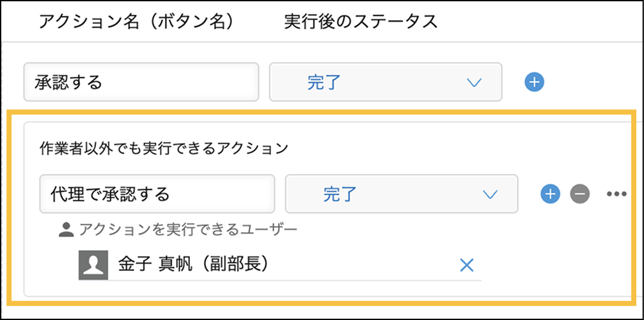
Task: Focus the 代理で承認する action name field
Action: point(157,193)
